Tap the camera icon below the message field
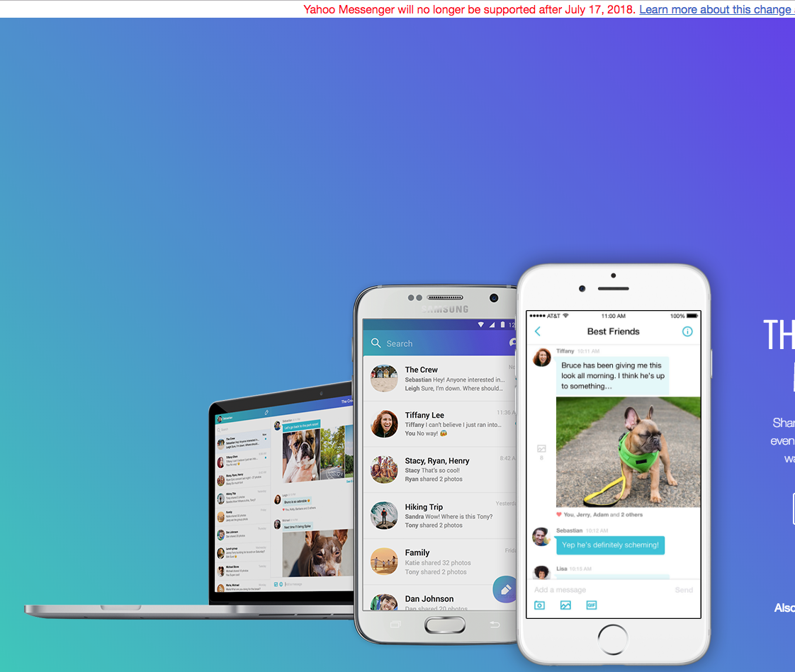The height and width of the screenshot is (672, 795). point(540,605)
